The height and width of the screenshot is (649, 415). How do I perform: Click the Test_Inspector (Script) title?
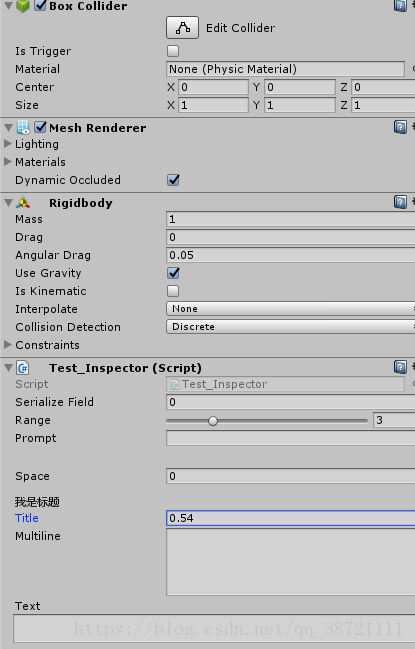click(x=125, y=368)
